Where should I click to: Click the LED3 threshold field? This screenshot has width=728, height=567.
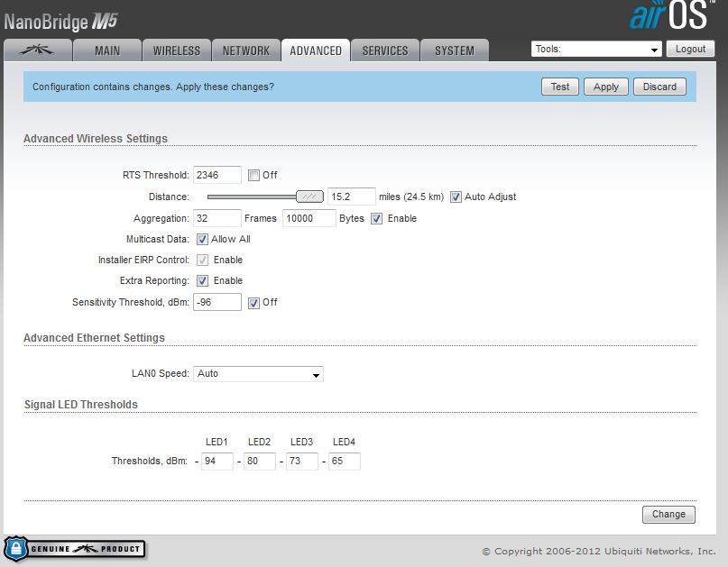[302, 462]
